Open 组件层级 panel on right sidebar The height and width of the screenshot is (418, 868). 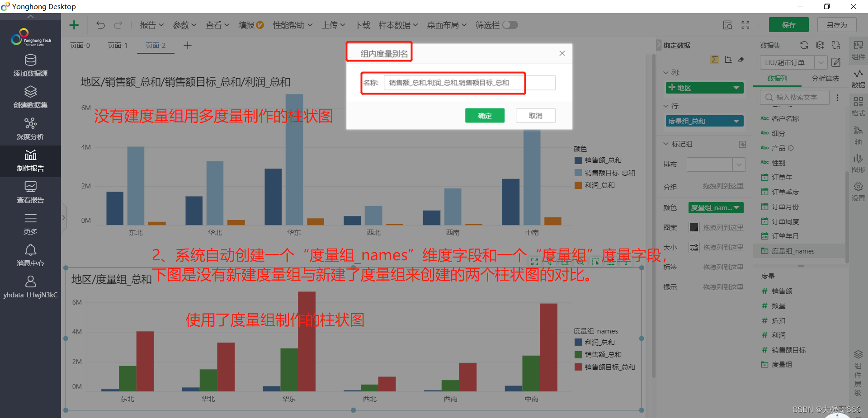click(x=858, y=373)
